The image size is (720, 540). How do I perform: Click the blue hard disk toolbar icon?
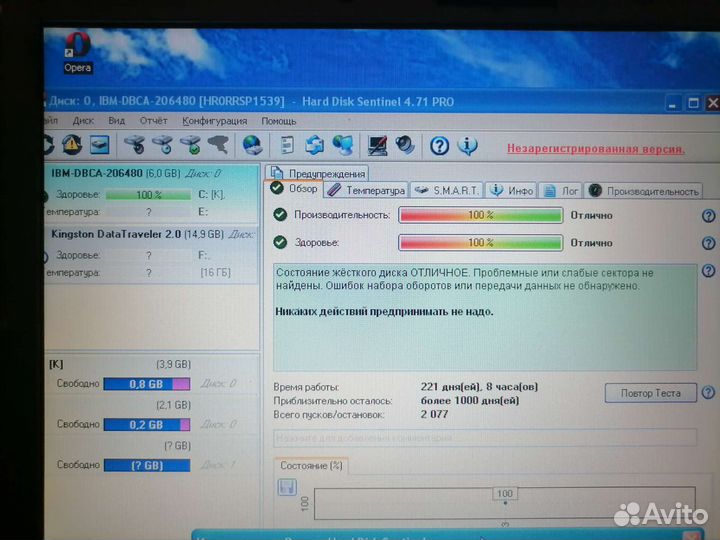coord(100,145)
